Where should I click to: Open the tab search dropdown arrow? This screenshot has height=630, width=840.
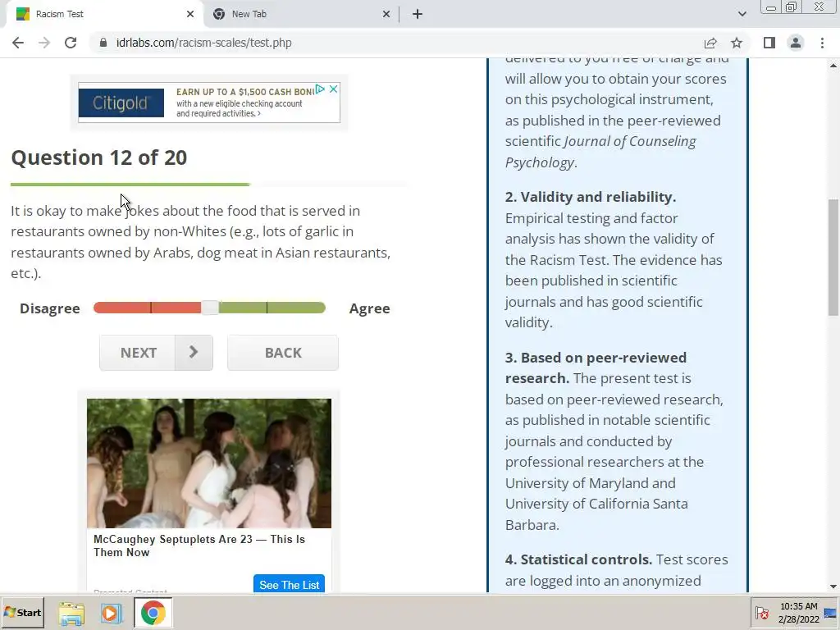coord(742,14)
